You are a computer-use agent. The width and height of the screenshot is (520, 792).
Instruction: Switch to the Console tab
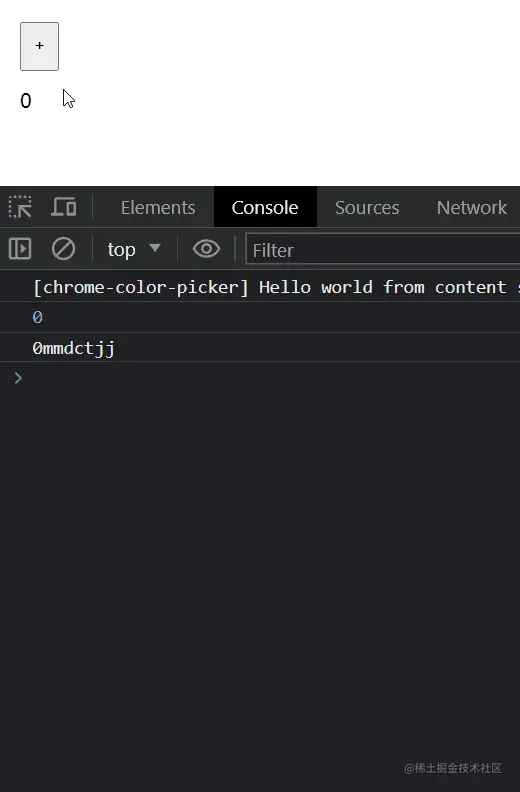(x=265, y=207)
